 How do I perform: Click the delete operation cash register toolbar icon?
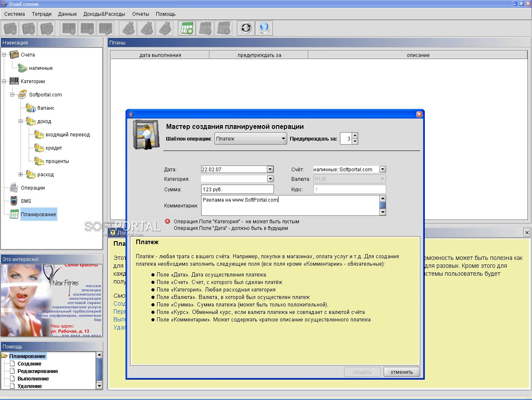point(146,28)
